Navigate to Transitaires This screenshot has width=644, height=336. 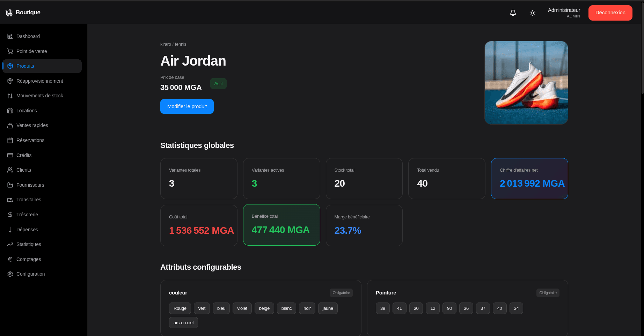coord(42,200)
